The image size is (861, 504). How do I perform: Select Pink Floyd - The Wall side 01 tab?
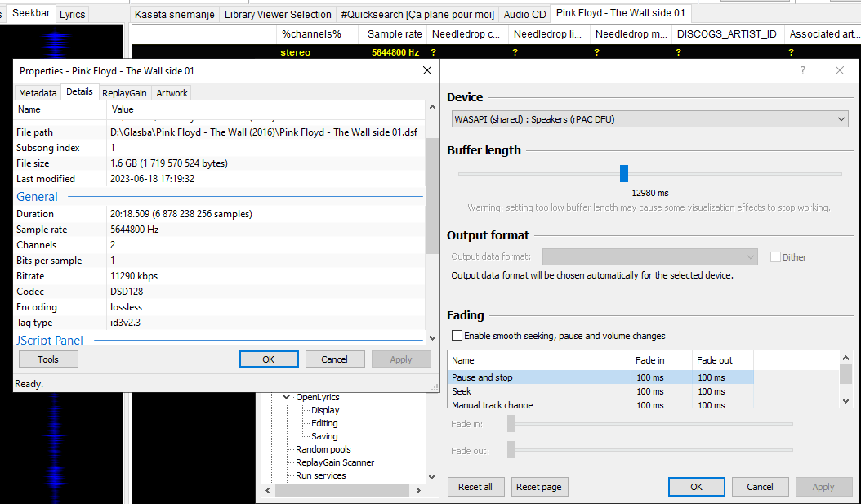(621, 12)
